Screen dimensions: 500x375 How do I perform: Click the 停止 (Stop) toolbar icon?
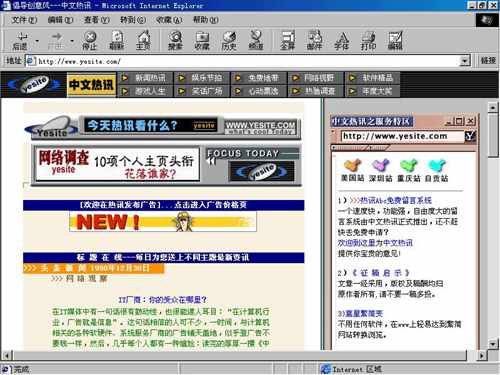point(90,40)
